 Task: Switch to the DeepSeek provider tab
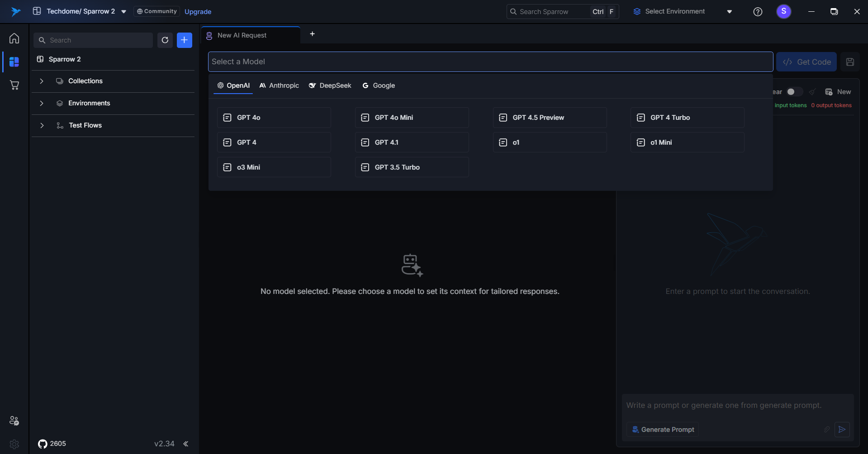[x=330, y=85]
